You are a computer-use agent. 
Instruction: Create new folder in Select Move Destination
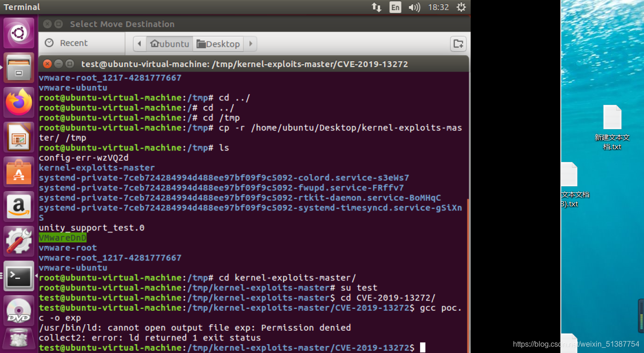[458, 44]
